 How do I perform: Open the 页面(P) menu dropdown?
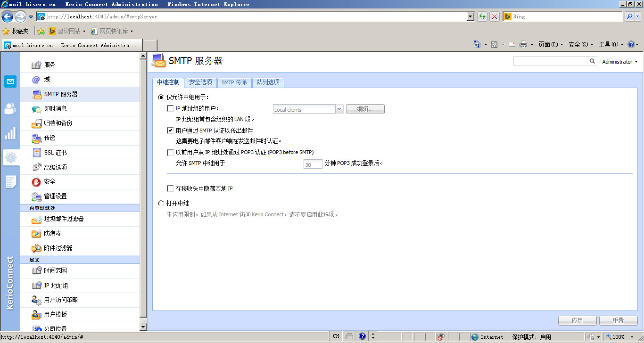[x=551, y=44]
